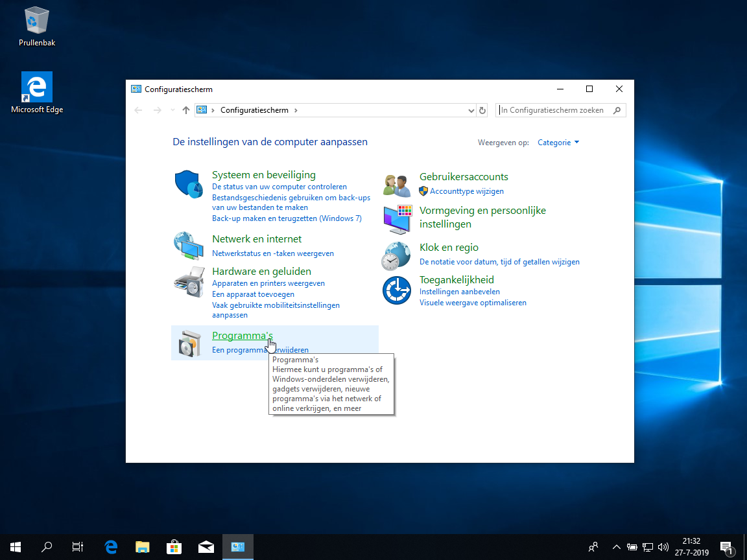Open the Weergeven op Categorie dropdown
The width and height of the screenshot is (747, 560).
pos(558,143)
